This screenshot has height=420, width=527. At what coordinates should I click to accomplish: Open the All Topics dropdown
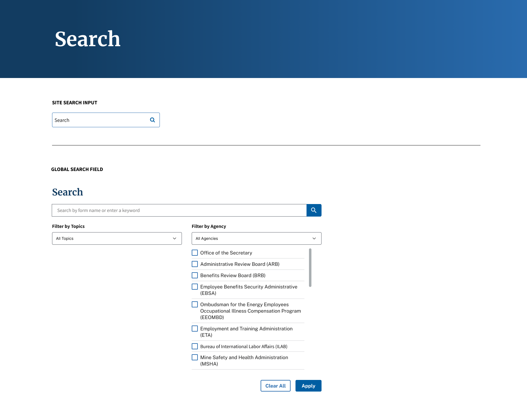pyautogui.click(x=117, y=238)
